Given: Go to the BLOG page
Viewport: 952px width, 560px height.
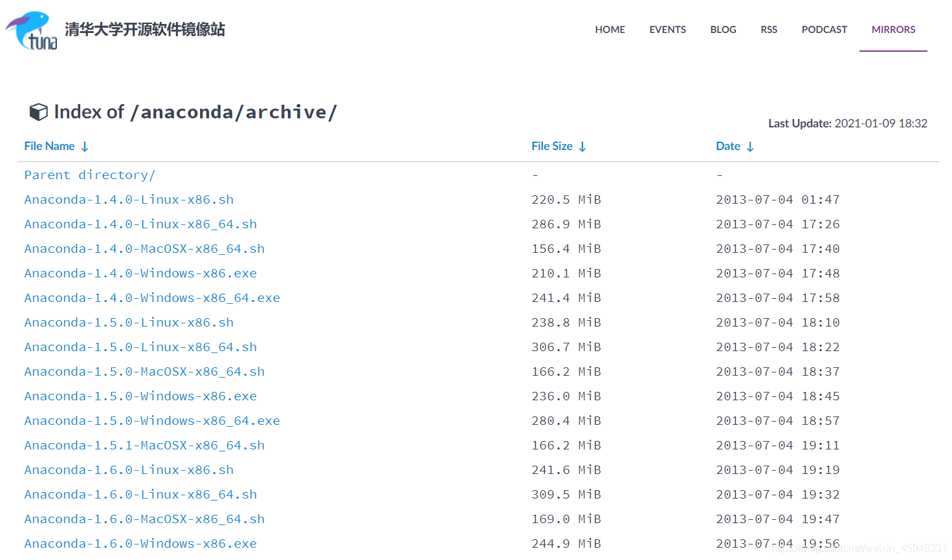Looking at the screenshot, I should tap(723, 30).
